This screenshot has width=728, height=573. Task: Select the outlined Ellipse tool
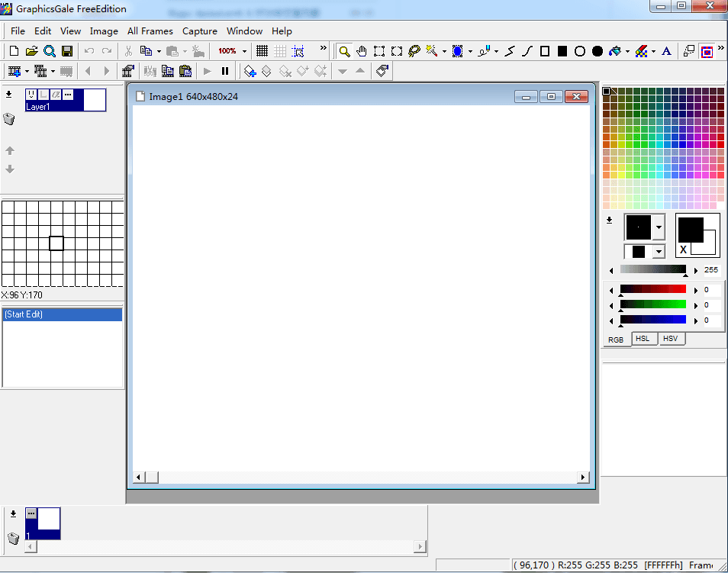pyautogui.click(x=580, y=51)
